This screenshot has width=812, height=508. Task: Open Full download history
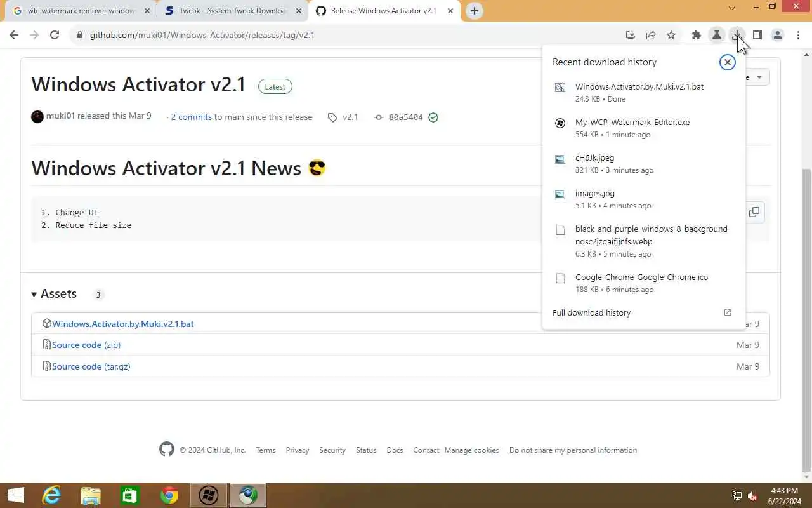[x=642, y=312]
